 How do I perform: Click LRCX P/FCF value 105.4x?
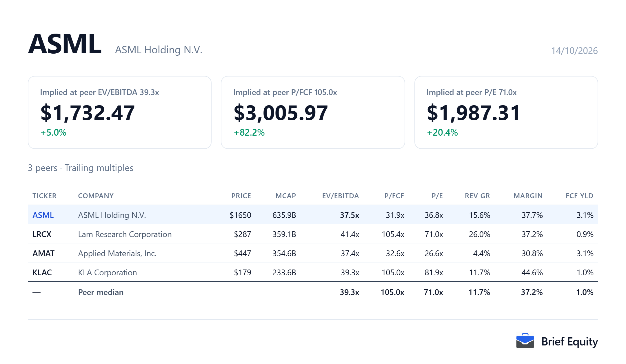click(393, 234)
